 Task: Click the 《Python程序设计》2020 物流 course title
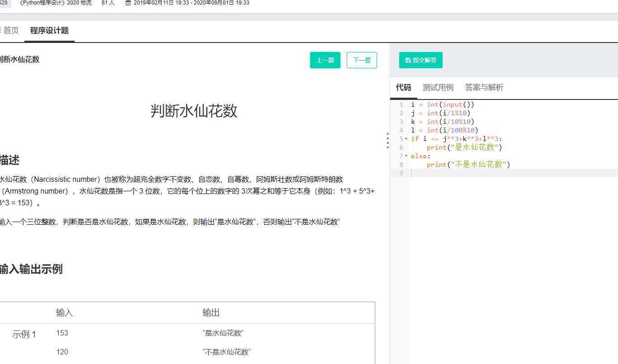pos(55,3)
